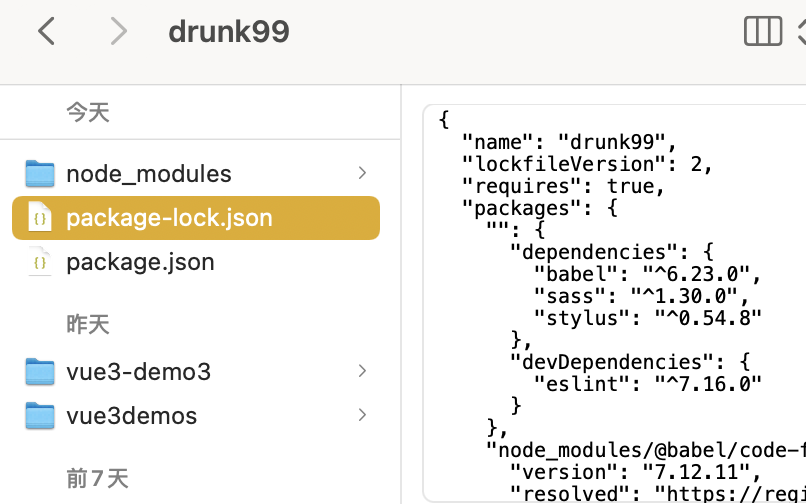Viewport: 806px width, 504px height.
Task: Click the package-lock.json file icon
Action: click(40, 218)
